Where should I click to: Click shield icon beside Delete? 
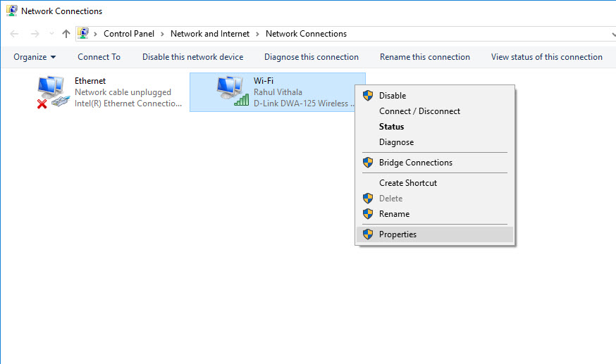[x=368, y=198]
